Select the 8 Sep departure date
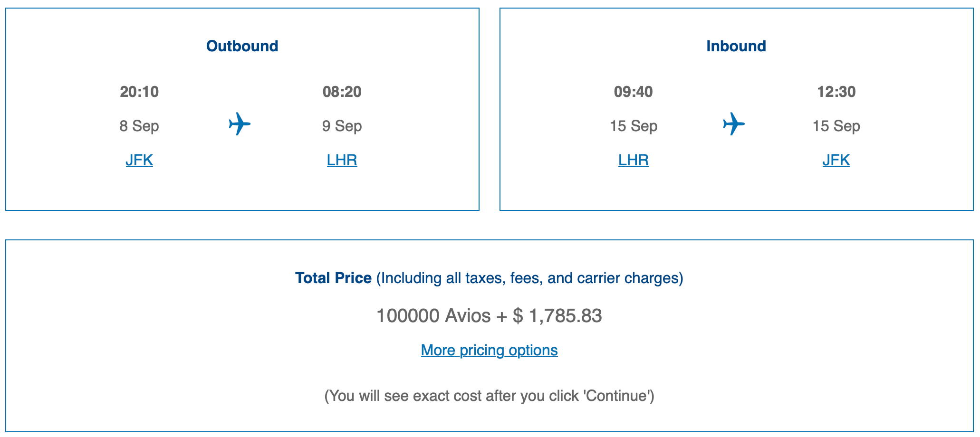Screen dimensions: 980x437 tap(140, 126)
